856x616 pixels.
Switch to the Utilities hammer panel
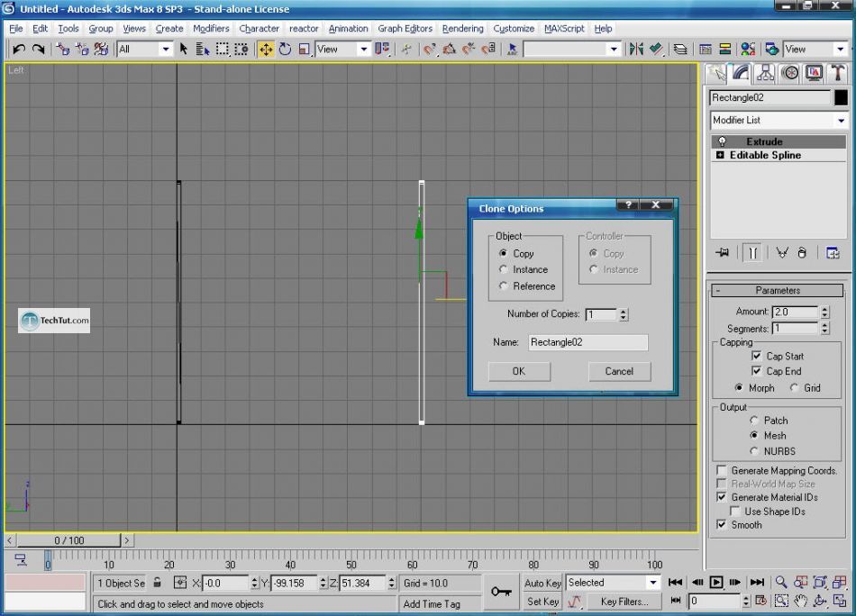coord(837,73)
